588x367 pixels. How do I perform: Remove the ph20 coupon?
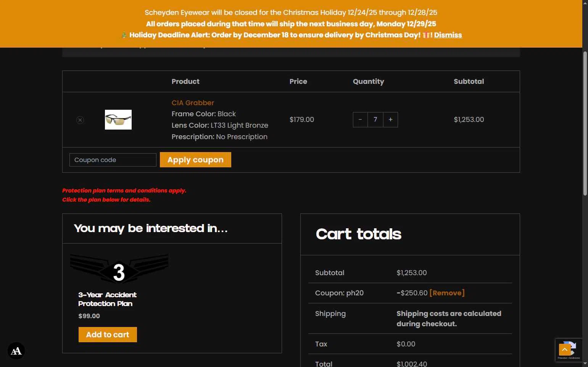pyautogui.click(x=447, y=293)
